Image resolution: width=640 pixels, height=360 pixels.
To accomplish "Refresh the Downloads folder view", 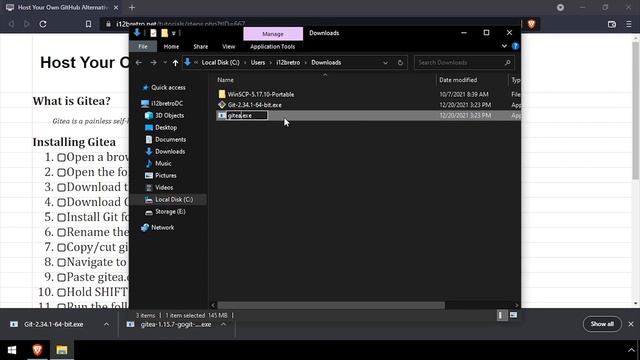I will click(x=400, y=62).
